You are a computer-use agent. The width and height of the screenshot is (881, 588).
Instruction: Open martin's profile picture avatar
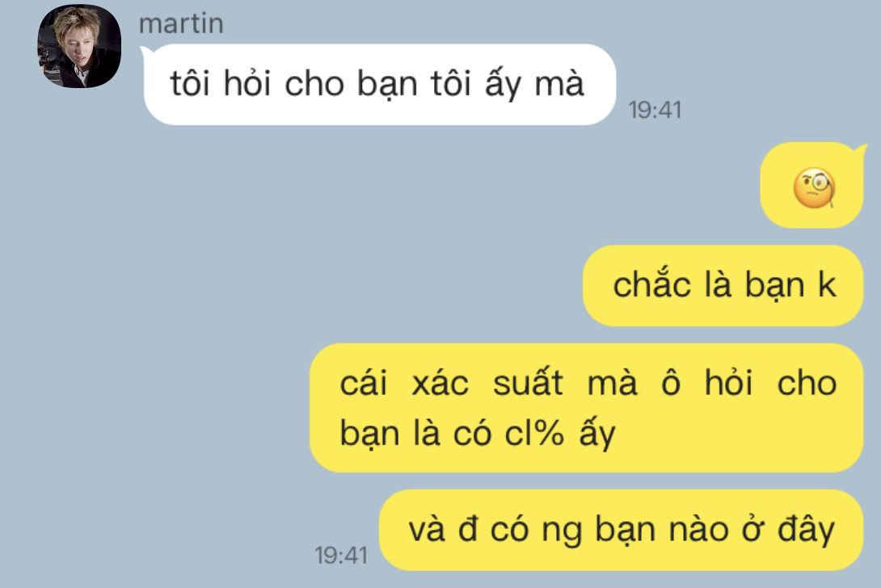pyautogui.click(x=79, y=46)
